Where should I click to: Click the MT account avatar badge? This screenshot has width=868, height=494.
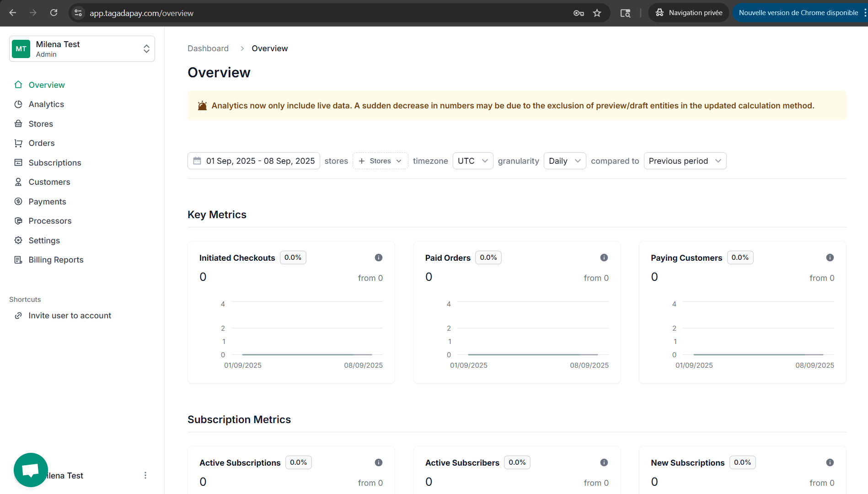tap(21, 49)
